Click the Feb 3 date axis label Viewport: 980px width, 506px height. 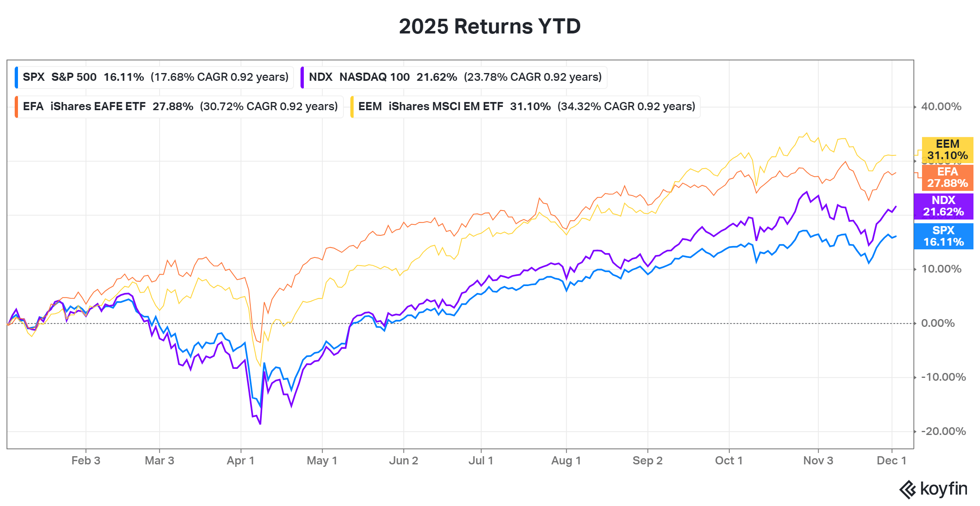pyautogui.click(x=86, y=461)
